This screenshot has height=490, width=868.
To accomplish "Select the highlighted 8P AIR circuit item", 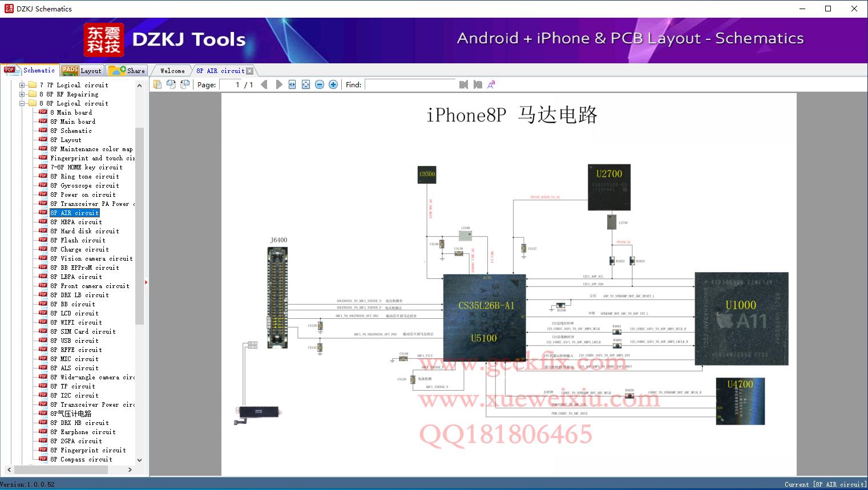I will [74, 213].
